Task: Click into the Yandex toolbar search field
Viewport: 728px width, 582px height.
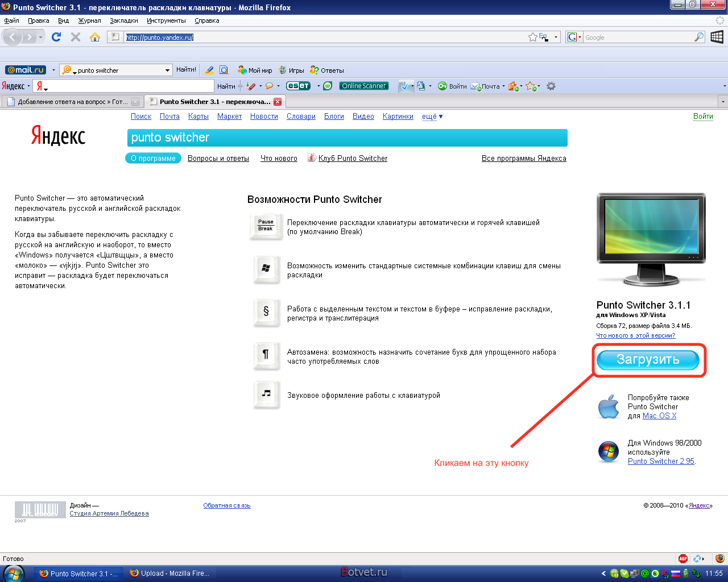Action: pos(123,86)
